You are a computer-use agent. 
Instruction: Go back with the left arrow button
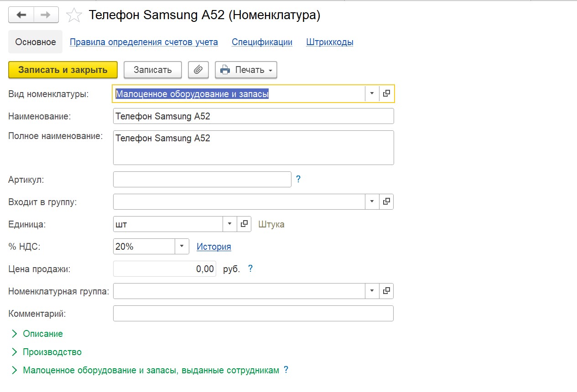[x=21, y=15]
